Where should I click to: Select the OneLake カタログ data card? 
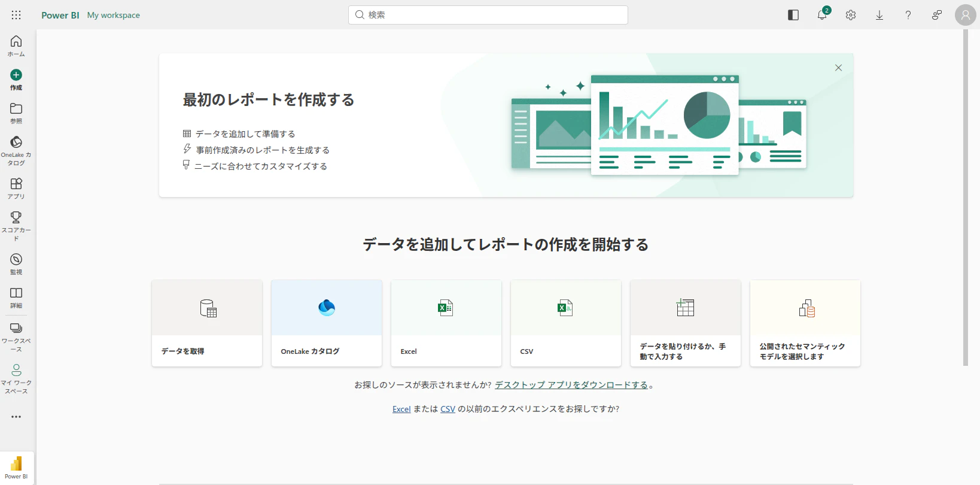pyautogui.click(x=327, y=323)
